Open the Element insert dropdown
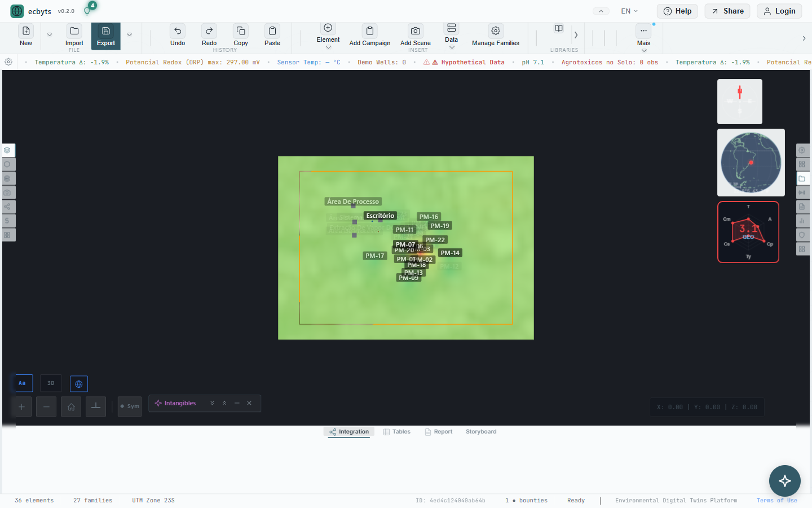 [328, 36]
